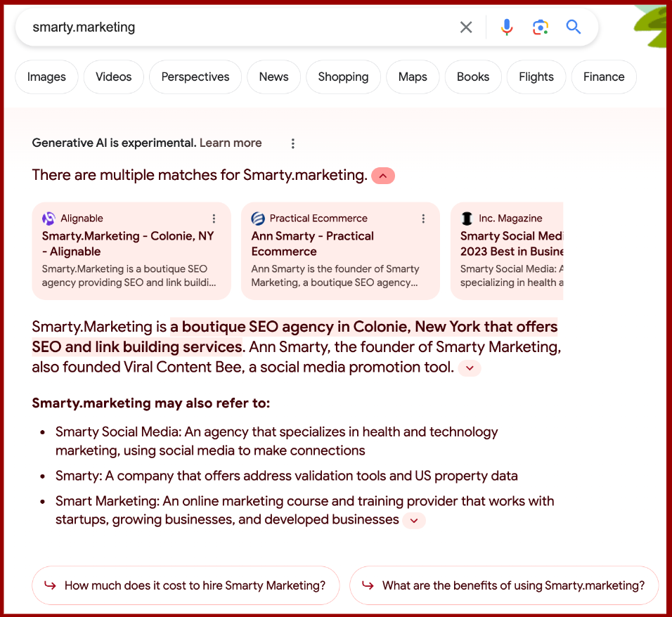672x617 pixels.
Task: Click the highlighted boutique SEO agency text
Action: click(x=295, y=337)
